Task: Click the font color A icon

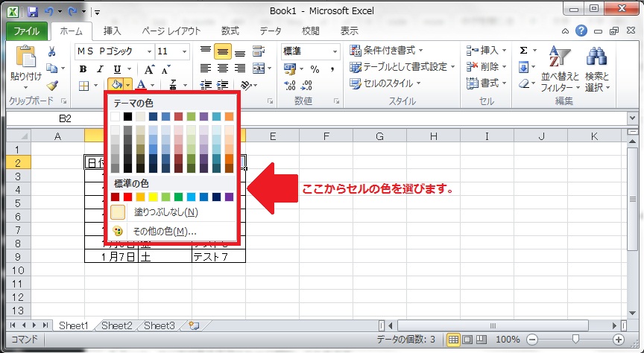Action: coord(142,85)
